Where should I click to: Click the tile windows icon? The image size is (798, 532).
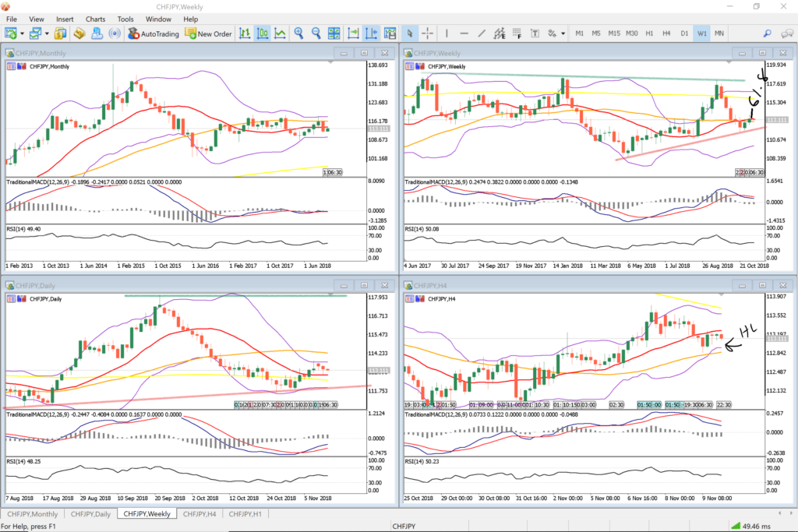(334, 33)
